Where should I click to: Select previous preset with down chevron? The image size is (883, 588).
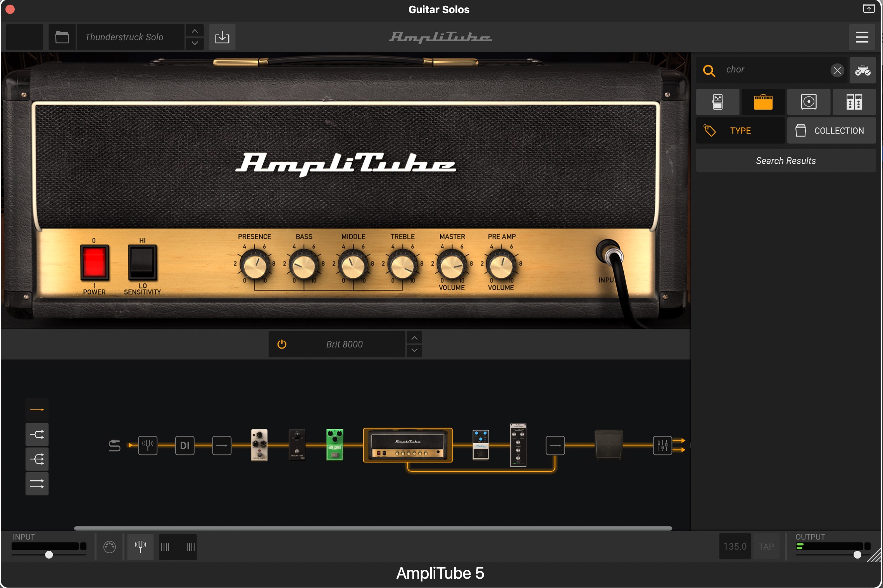click(195, 43)
